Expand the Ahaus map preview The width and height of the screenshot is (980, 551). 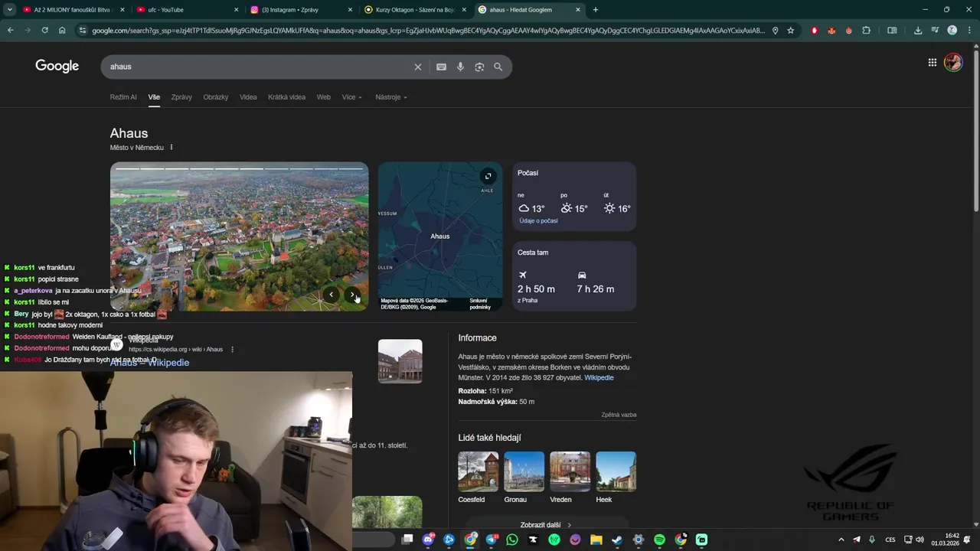point(488,176)
